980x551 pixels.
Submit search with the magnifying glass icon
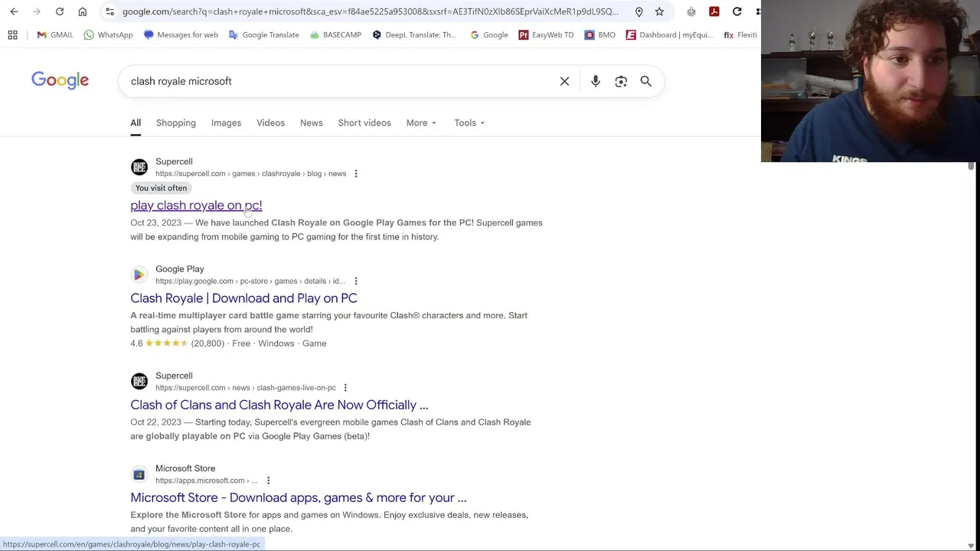click(645, 81)
